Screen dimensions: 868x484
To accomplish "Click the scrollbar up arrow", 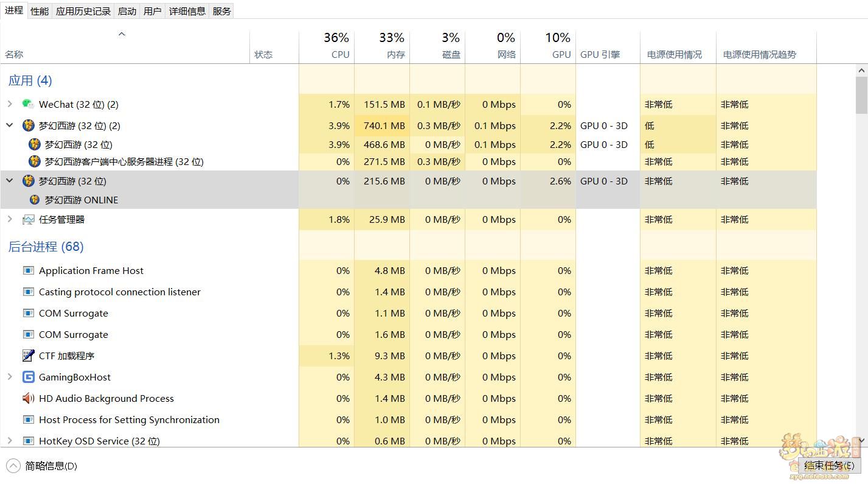I will [x=861, y=71].
